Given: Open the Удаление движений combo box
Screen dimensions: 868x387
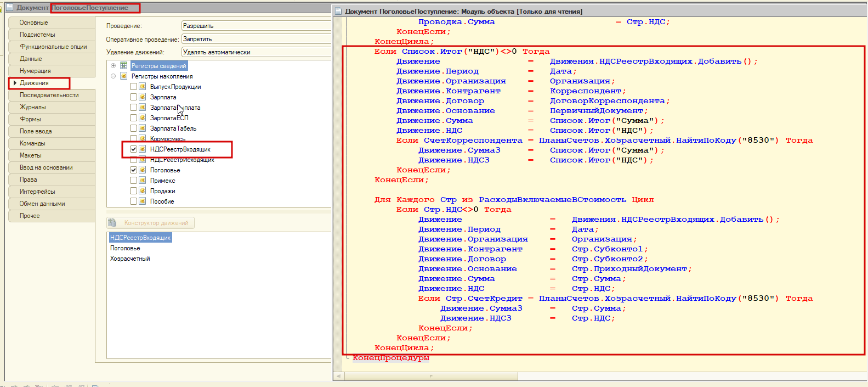Looking at the screenshot, I should coord(256,52).
